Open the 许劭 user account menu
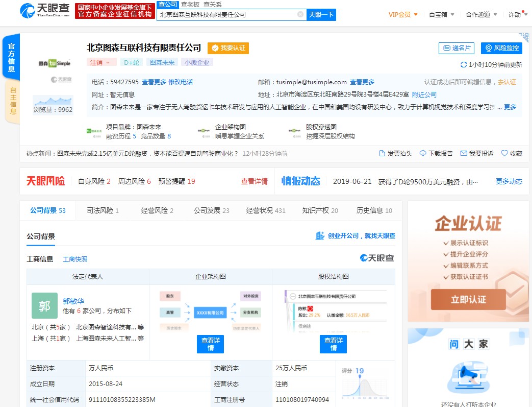 point(517,15)
